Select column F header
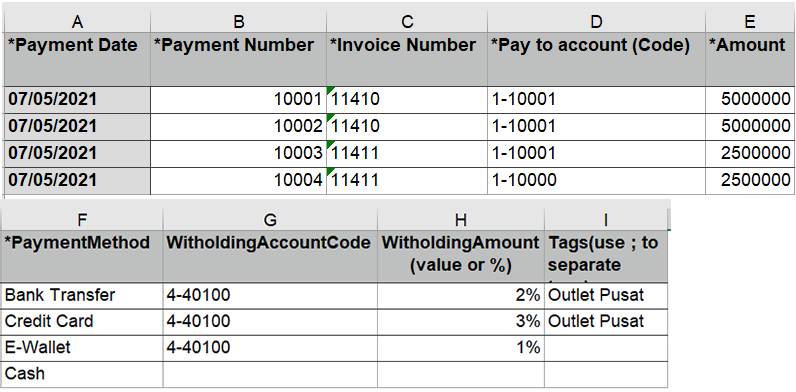The image size is (796, 392). coord(82,219)
